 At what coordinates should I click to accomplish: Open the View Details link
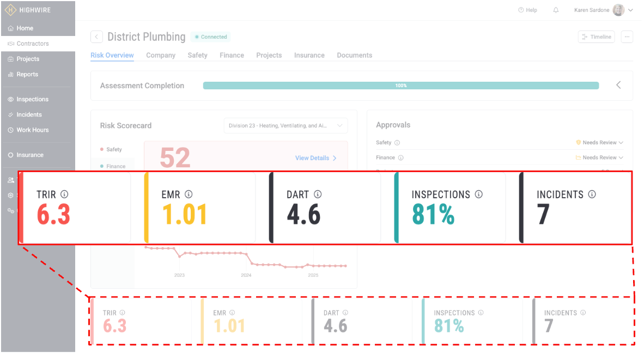[x=315, y=158]
